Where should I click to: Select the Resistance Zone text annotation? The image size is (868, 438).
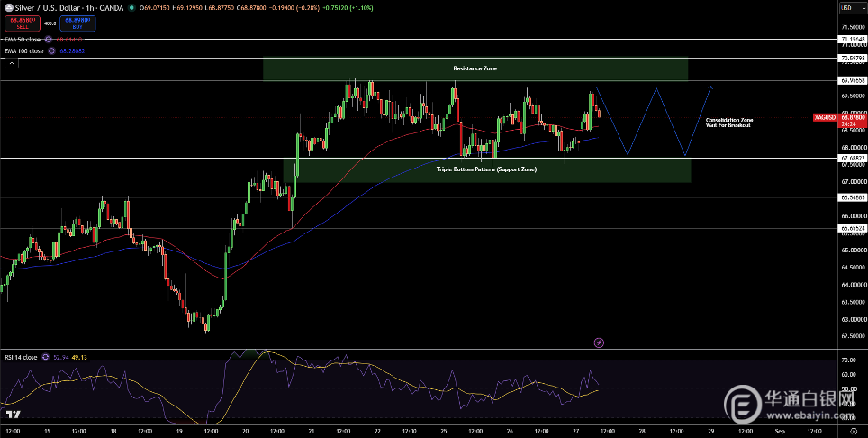(x=475, y=68)
